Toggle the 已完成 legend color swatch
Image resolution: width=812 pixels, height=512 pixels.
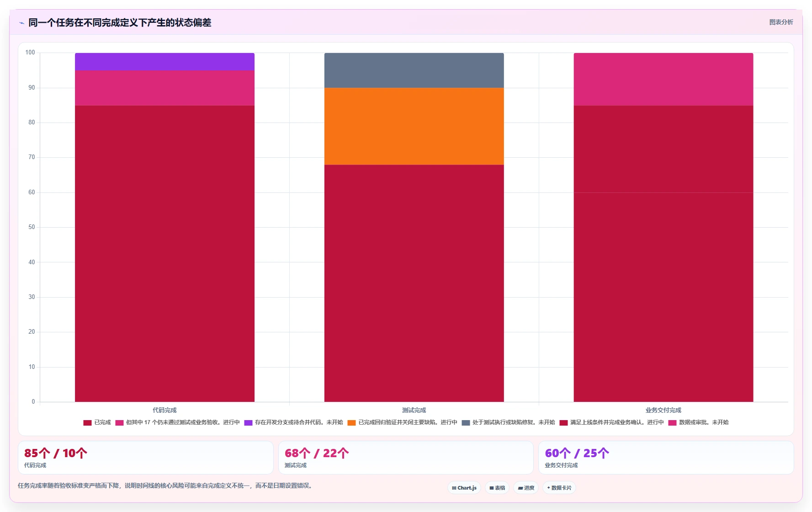click(87, 423)
